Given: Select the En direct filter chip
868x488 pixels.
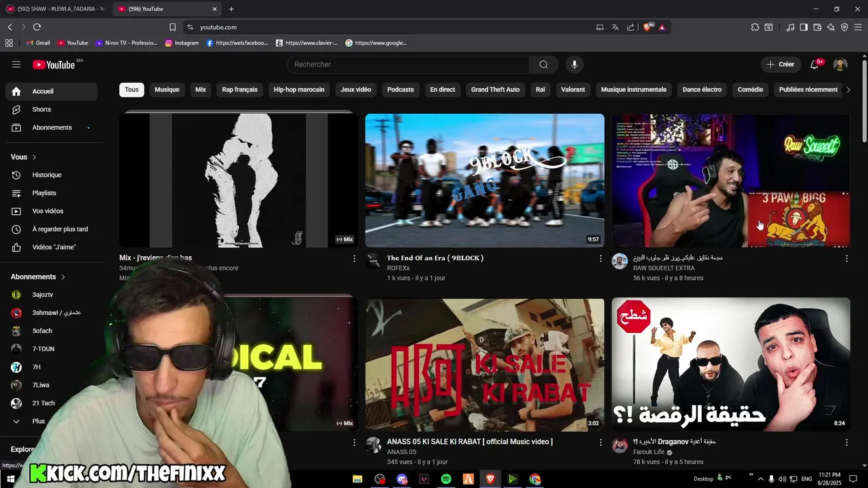Looking at the screenshot, I should pyautogui.click(x=443, y=89).
